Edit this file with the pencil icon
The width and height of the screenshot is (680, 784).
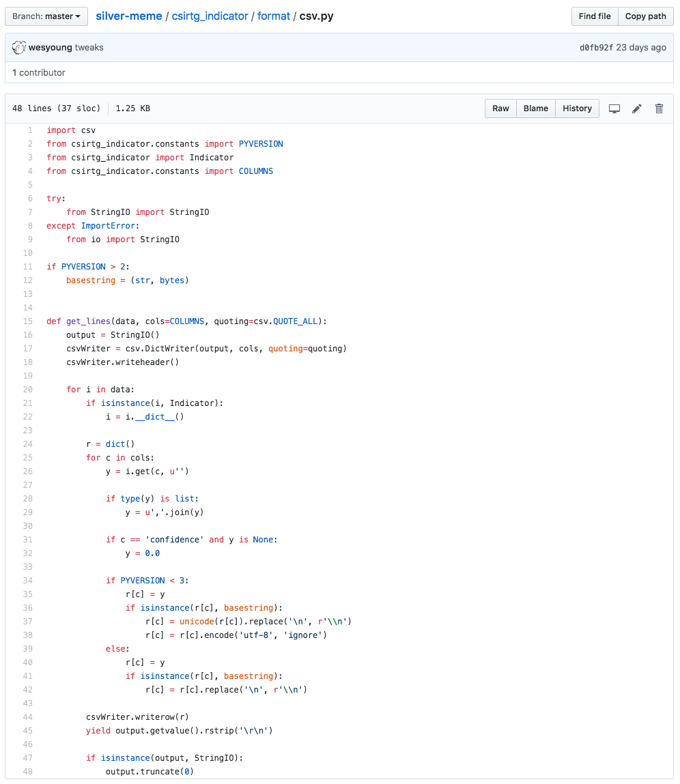coord(636,108)
